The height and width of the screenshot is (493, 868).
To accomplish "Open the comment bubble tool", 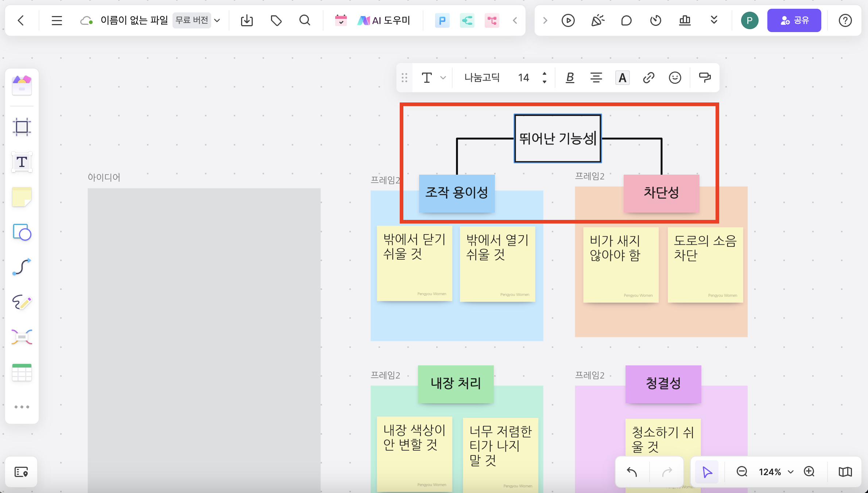I will tap(626, 20).
